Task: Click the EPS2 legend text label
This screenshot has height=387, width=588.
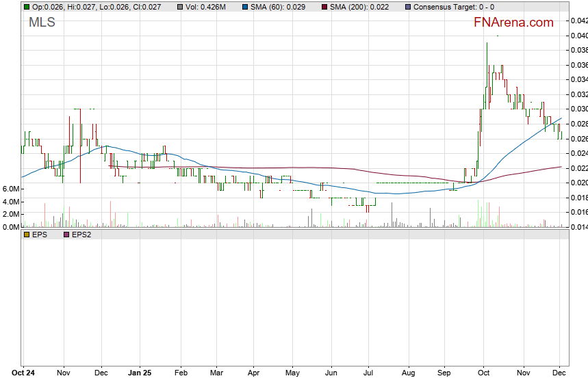Action: [x=81, y=235]
